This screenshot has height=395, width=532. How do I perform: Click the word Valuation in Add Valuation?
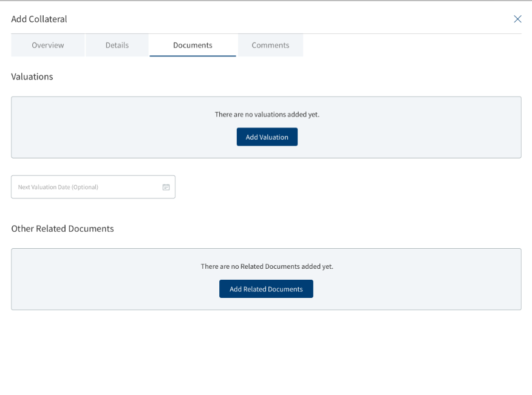[x=274, y=137]
